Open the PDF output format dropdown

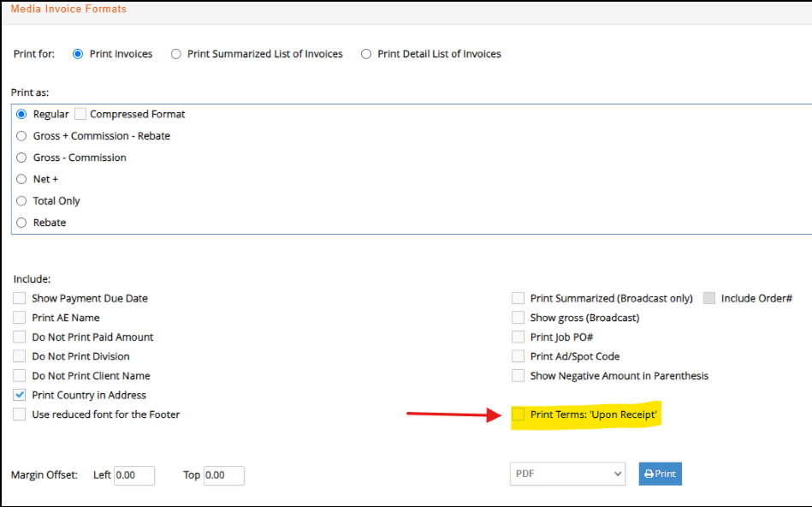(x=567, y=474)
